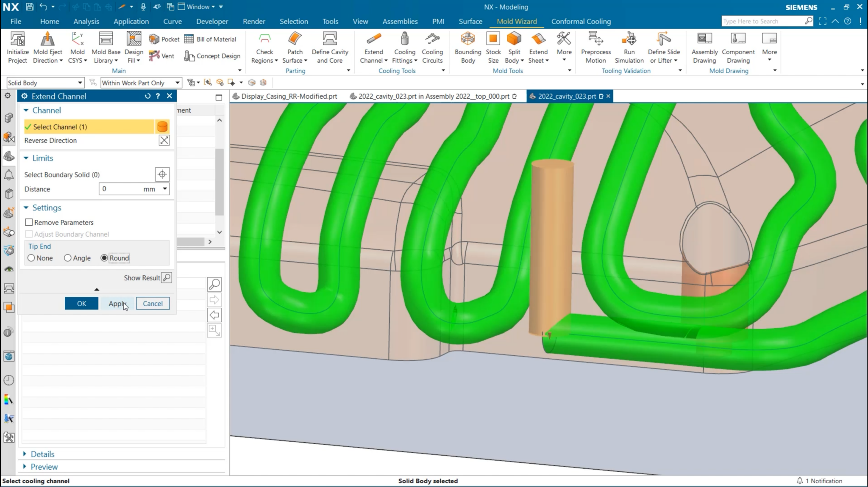Image resolution: width=868 pixels, height=487 pixels.
Task: Set Tip End to None
Action: (31, 257)
